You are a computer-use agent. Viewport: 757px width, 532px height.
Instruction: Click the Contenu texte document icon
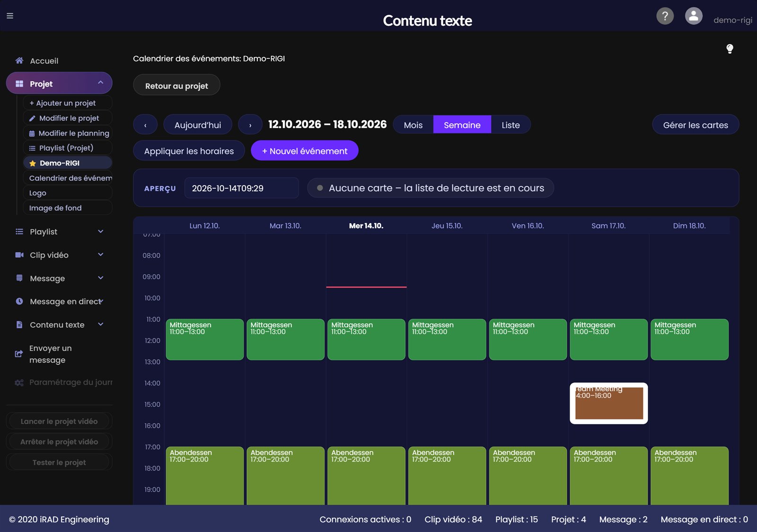pos(19,324)
